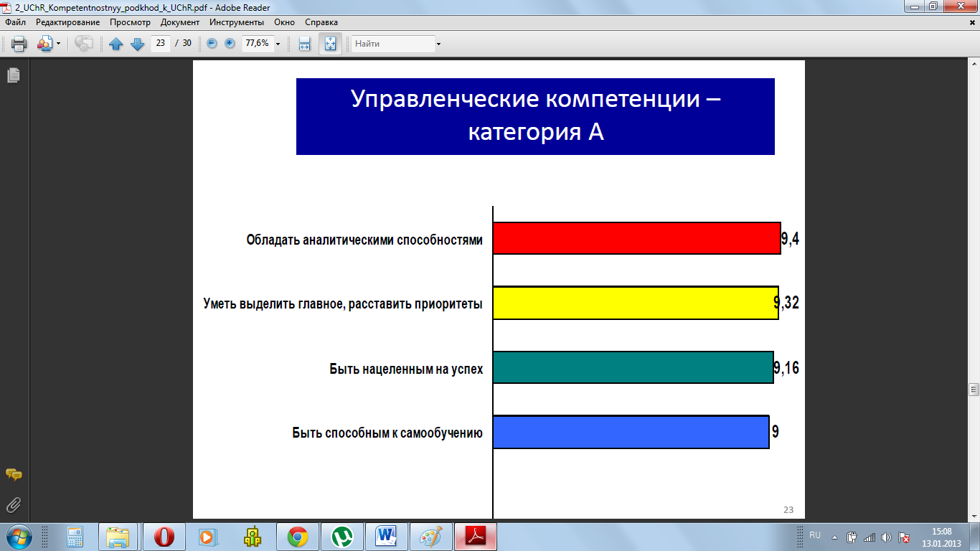
Task: Go to the next page arrow
Action: tap(138, 44)
